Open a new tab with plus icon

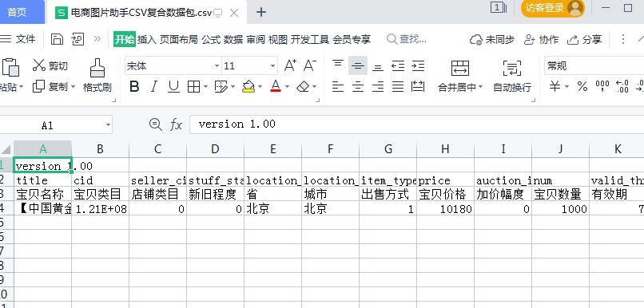[260, 12]
